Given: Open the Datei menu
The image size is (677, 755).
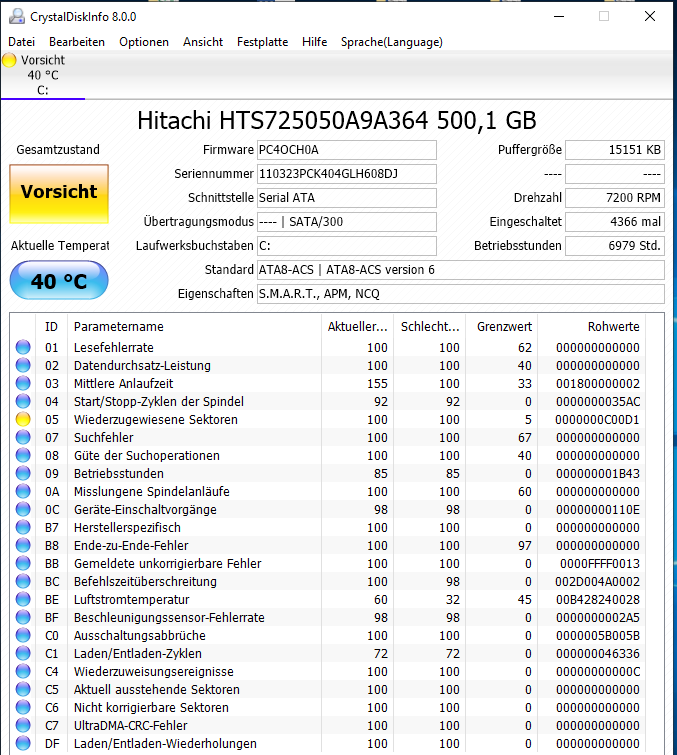Looking at the screenshot, I should coord(22,42).
